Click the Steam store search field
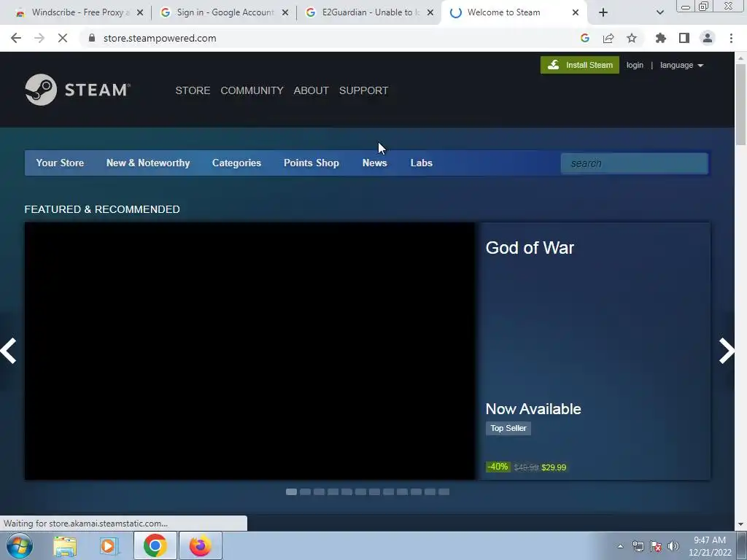This screenshot has width=747, height=560. pyautogui.click(x=634, y=163)
